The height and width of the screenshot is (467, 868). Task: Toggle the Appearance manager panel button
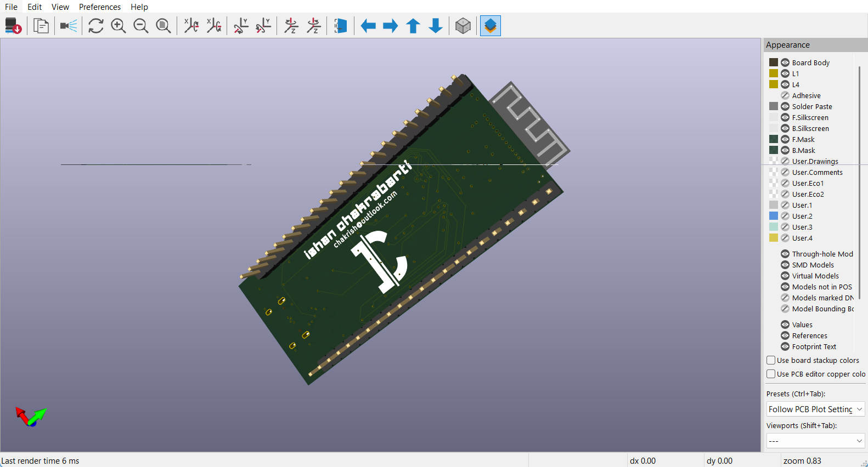coord(491,26)
